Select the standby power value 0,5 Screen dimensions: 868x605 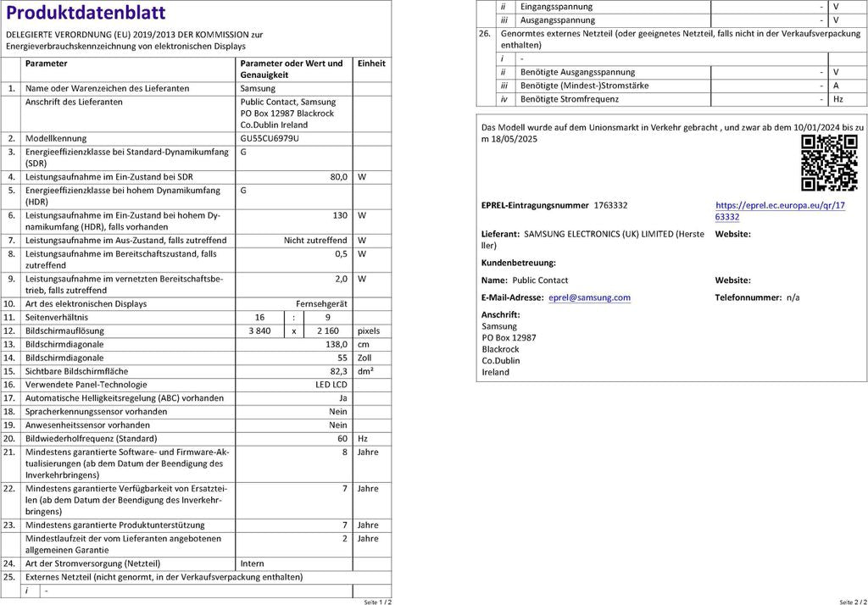[x=341, y=254]
